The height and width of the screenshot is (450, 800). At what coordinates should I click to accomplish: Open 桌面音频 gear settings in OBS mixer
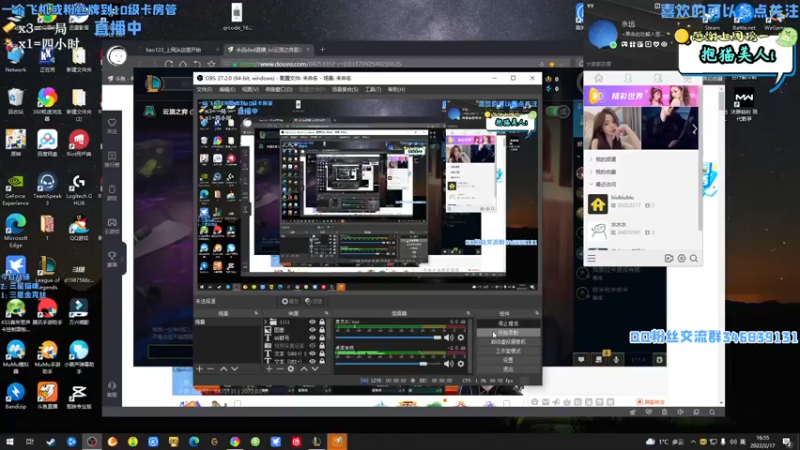pos(461,364)
